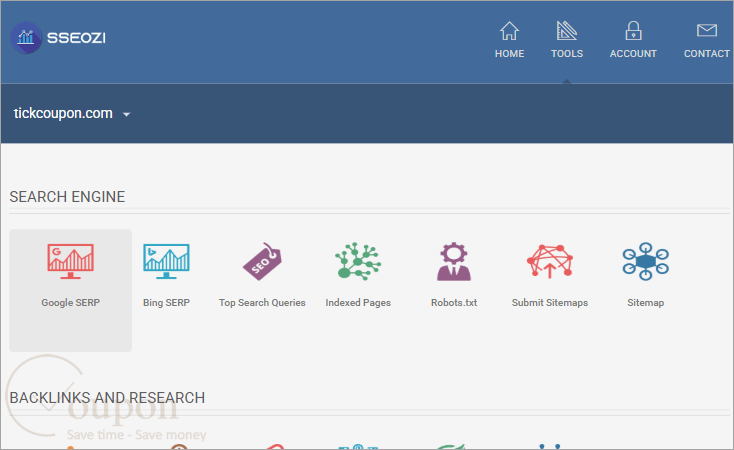Click the Submit Sitemaps text link
The width and height of the screenshot is (734, 450).
tap(550, 302)
